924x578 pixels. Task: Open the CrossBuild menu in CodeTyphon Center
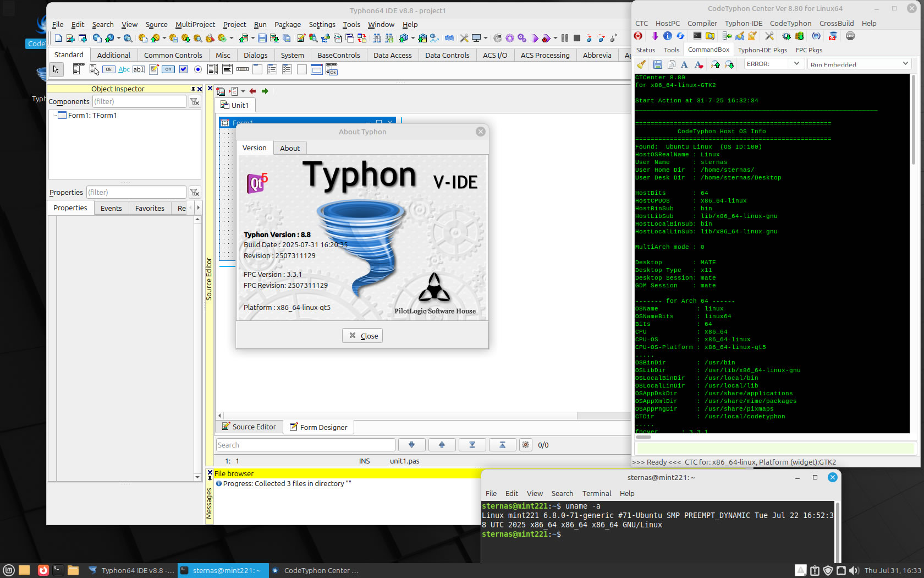click(837, 23)
